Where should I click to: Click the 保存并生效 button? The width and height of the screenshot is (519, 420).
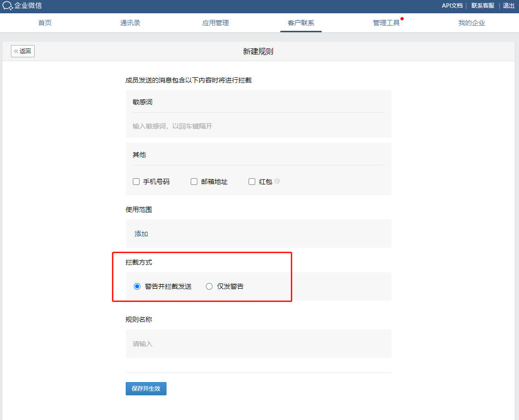(146, 389)
